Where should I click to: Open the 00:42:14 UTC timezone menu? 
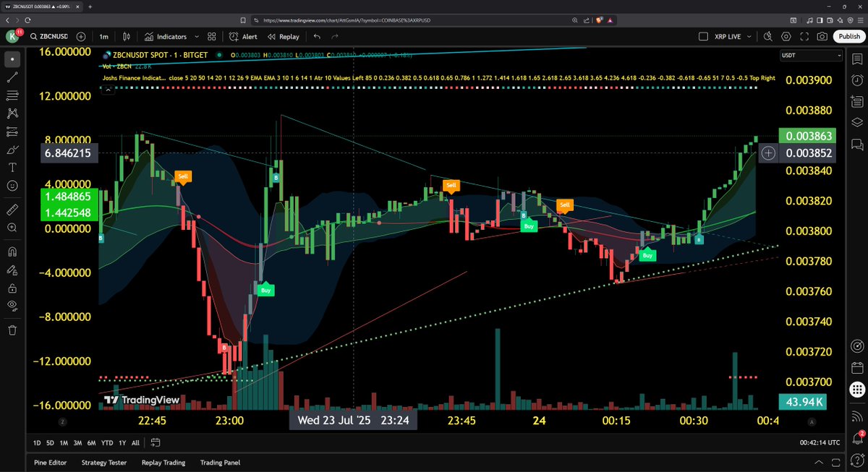pos(820,442)
